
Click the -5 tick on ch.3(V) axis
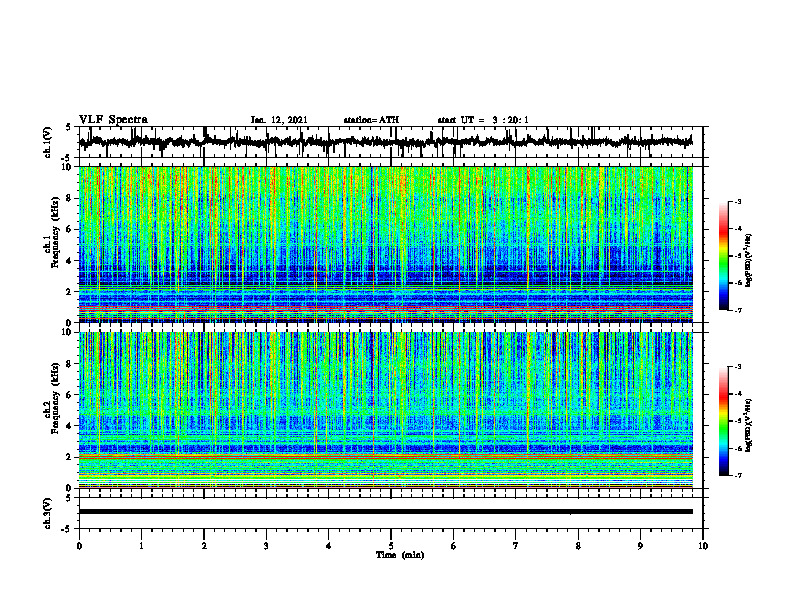coord(67,529)
